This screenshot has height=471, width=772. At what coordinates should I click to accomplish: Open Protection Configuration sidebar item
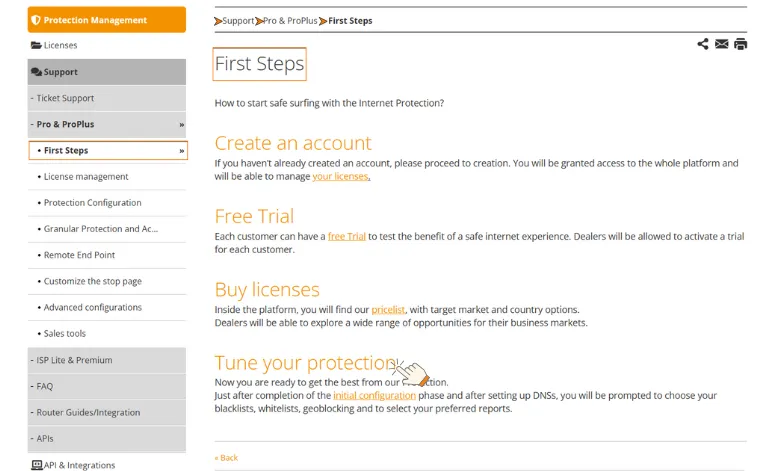pyautogui.click(x=107, y=203)
